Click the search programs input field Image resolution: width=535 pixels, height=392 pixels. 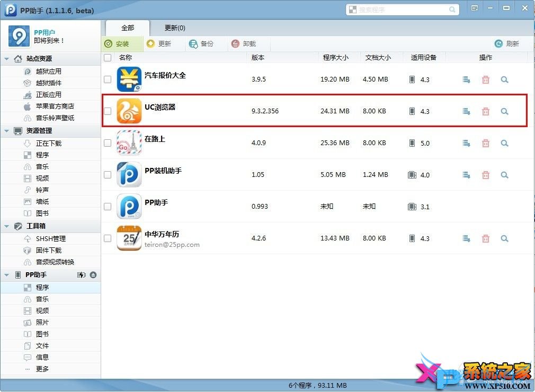pyautogui.click(x=403, y=10)
